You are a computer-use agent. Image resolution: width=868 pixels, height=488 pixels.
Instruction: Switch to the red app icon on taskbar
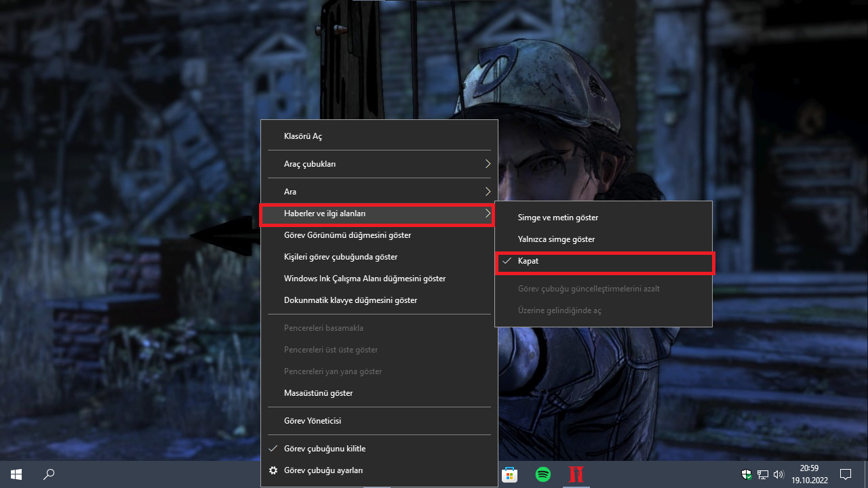click(x=576, y=474)
